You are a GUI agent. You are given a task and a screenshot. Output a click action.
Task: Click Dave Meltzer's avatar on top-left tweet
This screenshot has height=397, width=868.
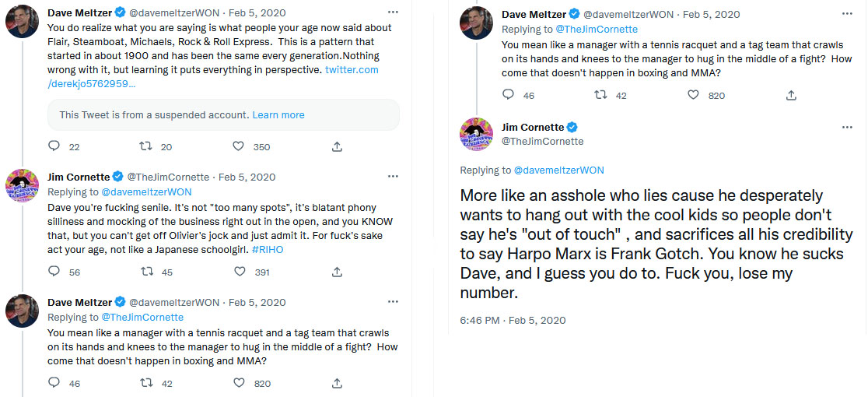[23, 21]
